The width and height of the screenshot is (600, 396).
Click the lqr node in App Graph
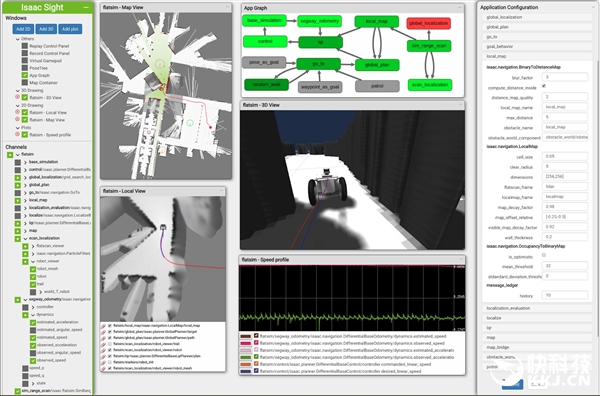click(x=320, y=42)
